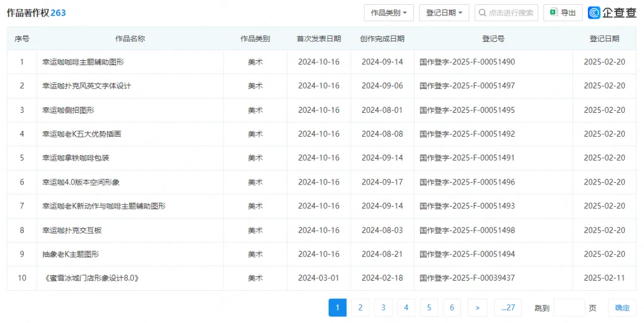Click the 作品著作权 263 heading
Screen dimensions: 644x323
click(36, 13)
